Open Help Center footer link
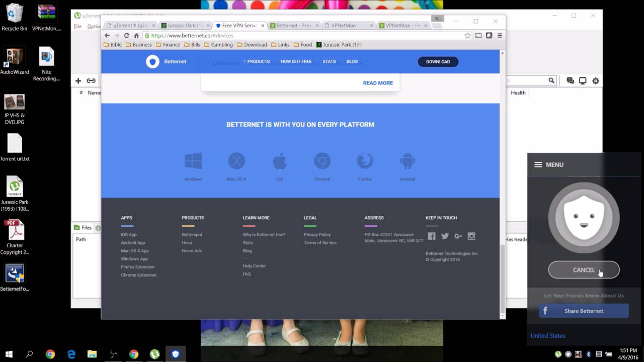 click(254, 266)
